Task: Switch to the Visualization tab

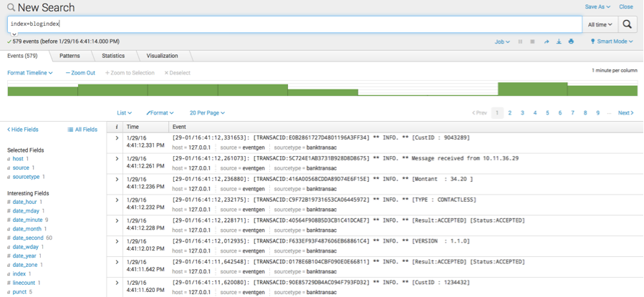Action: click(x=162, y=56)
